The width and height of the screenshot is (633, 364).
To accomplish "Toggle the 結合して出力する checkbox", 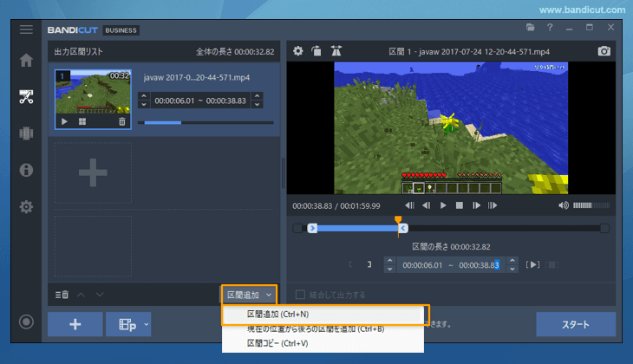I will coord(300,295).
